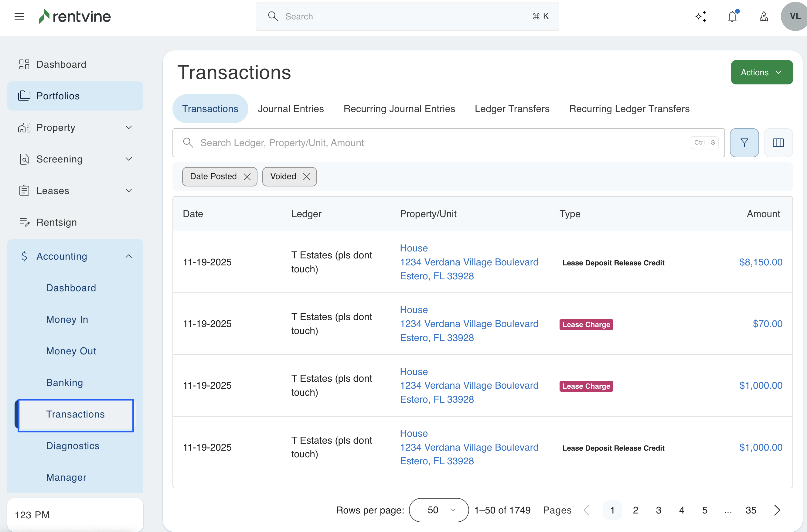Open the $8,150.00 transaction amount
The height and width of the screenshot is (532, 807).
point(761,262)
